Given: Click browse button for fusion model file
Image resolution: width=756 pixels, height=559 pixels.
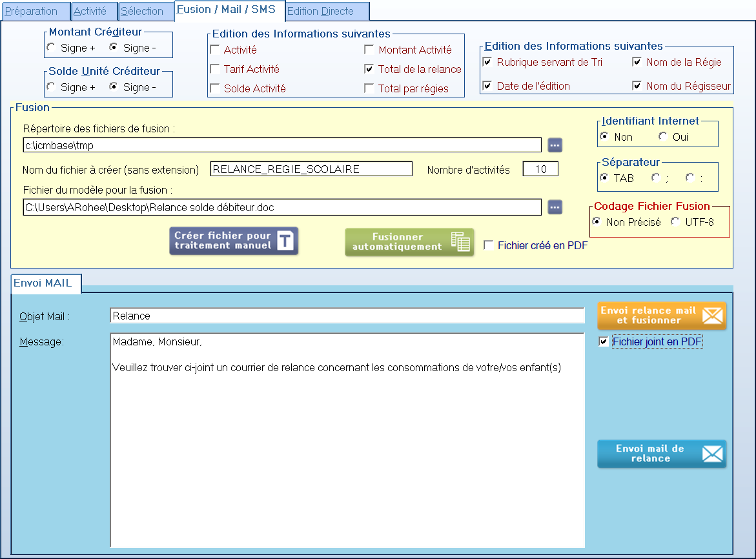Looking at the screenshot, I should click(x=555, y=207).
